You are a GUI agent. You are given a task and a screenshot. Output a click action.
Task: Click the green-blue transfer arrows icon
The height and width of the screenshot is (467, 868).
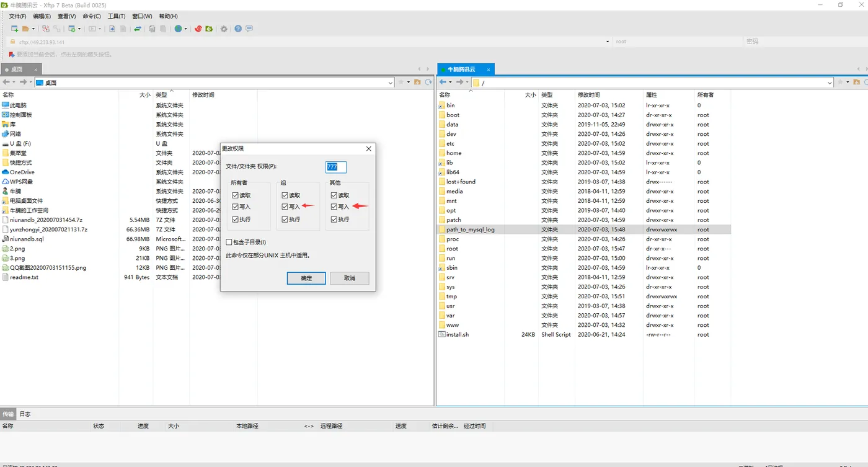click(137, 29)
